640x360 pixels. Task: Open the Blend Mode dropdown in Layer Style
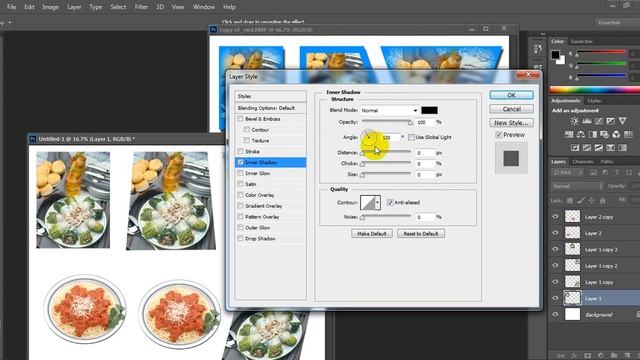tap(389, 110)
